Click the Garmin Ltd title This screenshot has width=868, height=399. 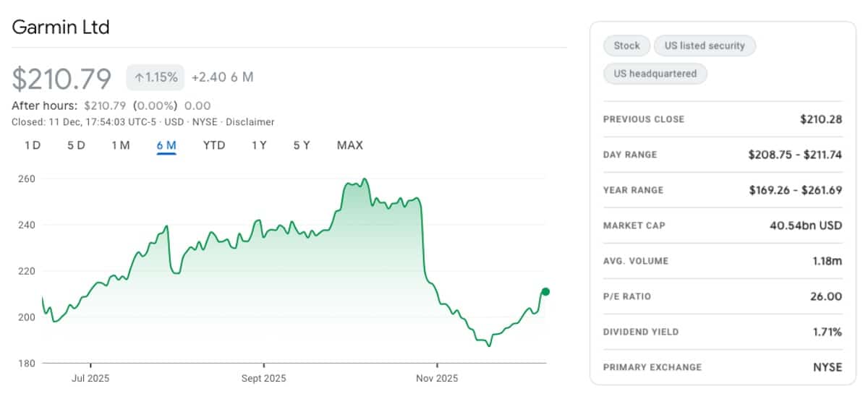pos(60,27)
